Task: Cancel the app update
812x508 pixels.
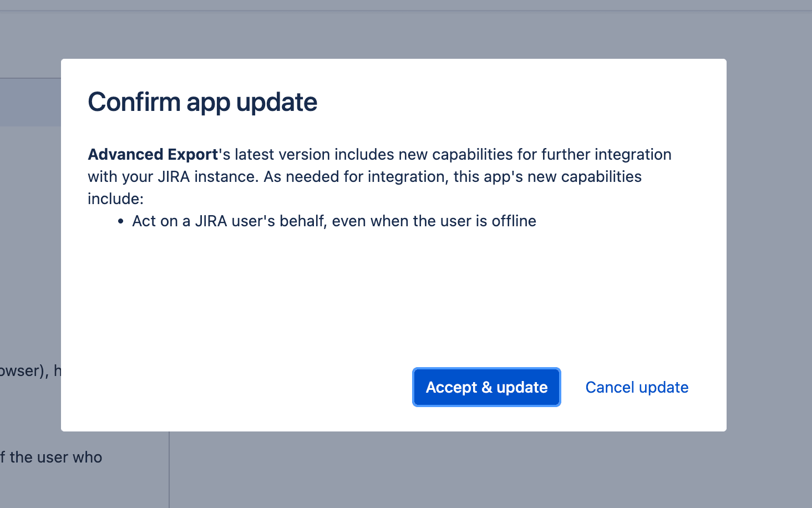Action: (637, 387)
